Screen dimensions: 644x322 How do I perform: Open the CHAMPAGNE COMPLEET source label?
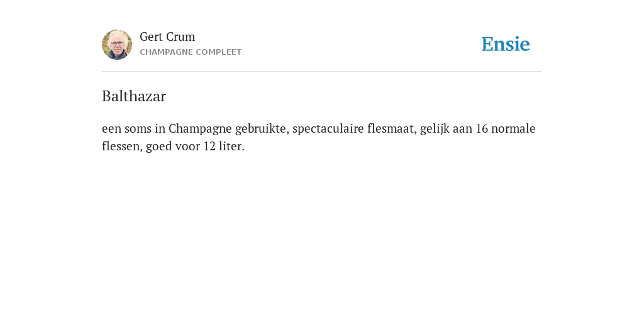tap(191, 52)
